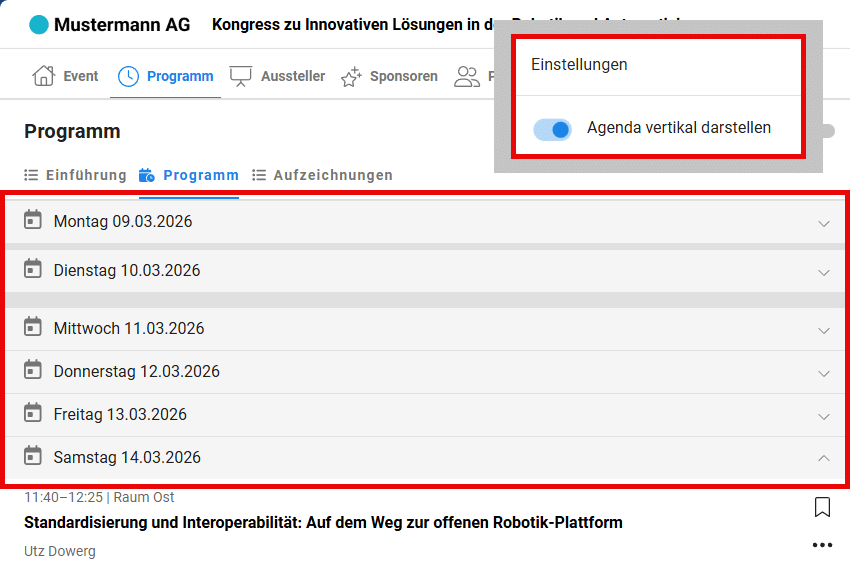This screenshot has width=850, height=566.
Task: Expand the Montag 09.03.2026 chevron
Action: [x=824, y=223]
